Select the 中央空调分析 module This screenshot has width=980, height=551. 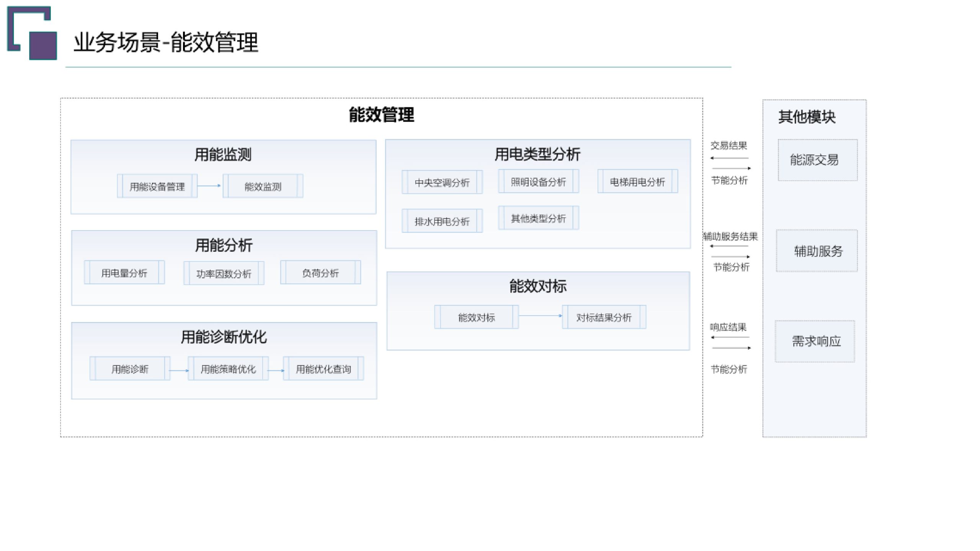[x=443, y=182]
